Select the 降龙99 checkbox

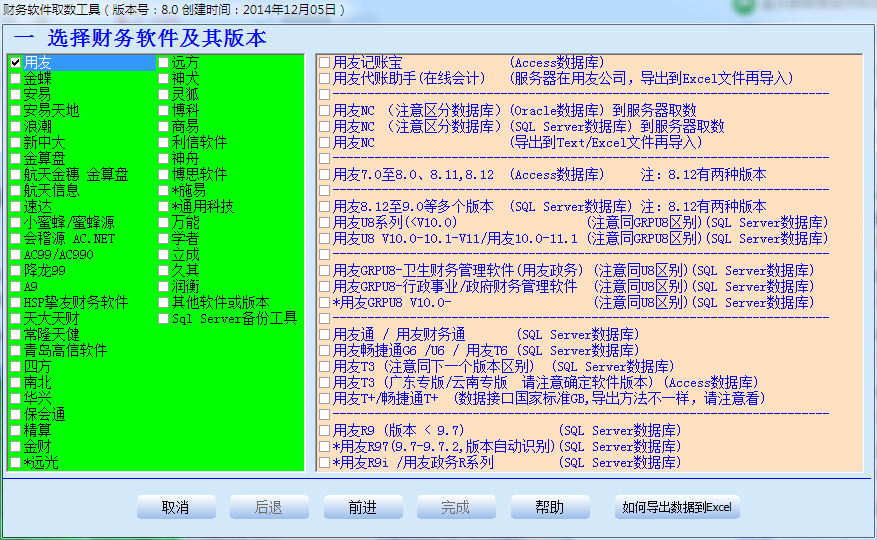(x=16, y=271)
